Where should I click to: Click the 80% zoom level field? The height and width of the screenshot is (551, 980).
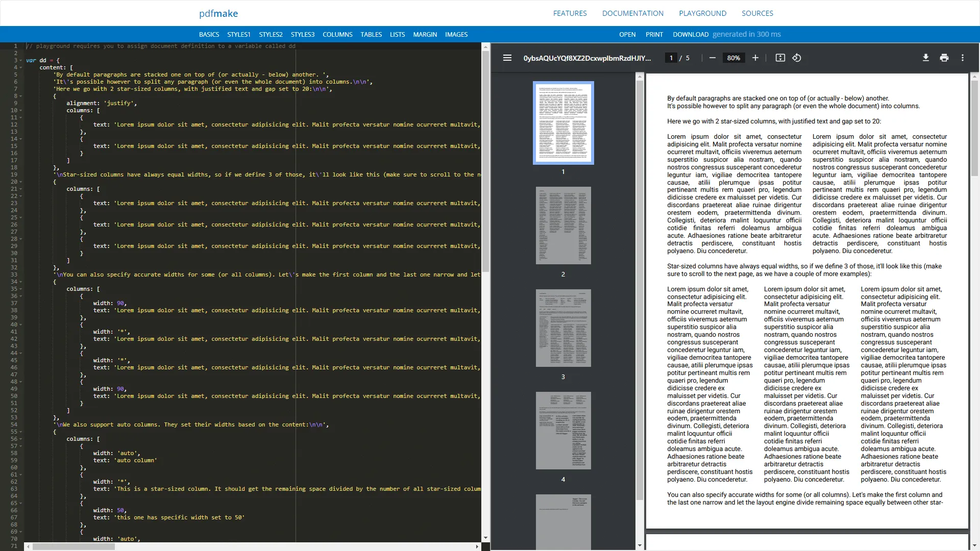(x=733, y=58)
